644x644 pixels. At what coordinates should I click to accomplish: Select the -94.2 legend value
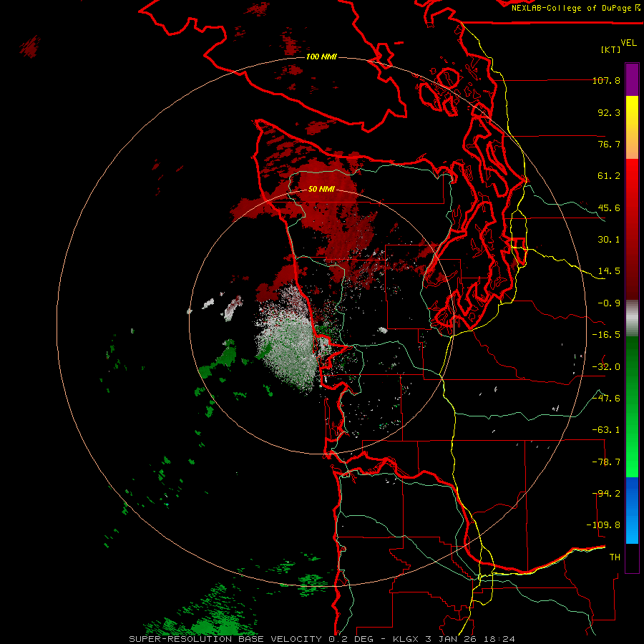[606, 494]
